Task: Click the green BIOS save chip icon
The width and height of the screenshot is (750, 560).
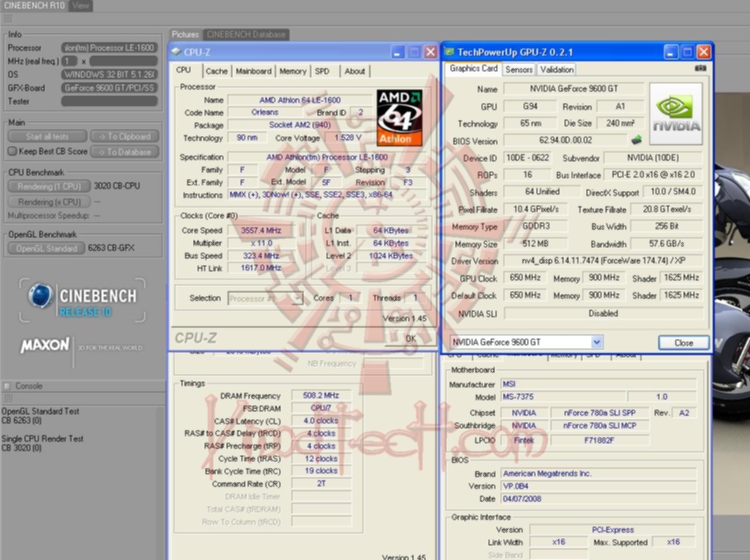Action: pos(636,139)
